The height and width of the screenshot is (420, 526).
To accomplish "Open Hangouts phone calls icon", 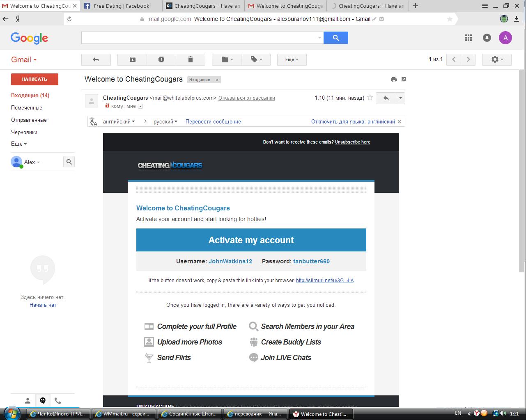I will pos(58,401).
